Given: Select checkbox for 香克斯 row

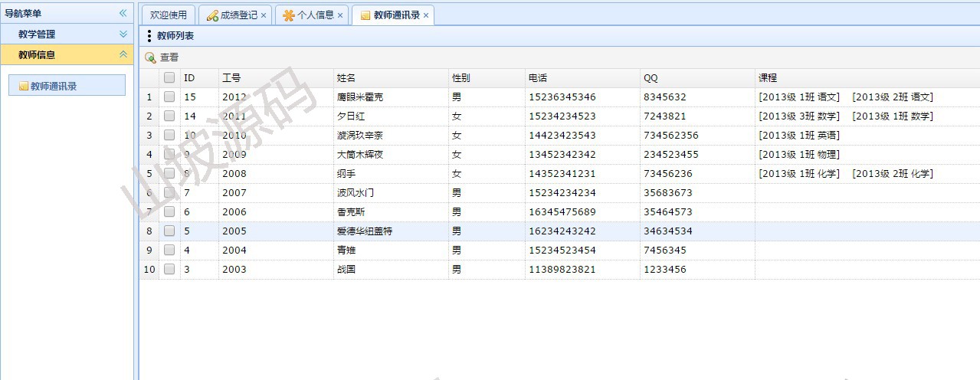Looking at the screenshot, I should pos(169,211).
